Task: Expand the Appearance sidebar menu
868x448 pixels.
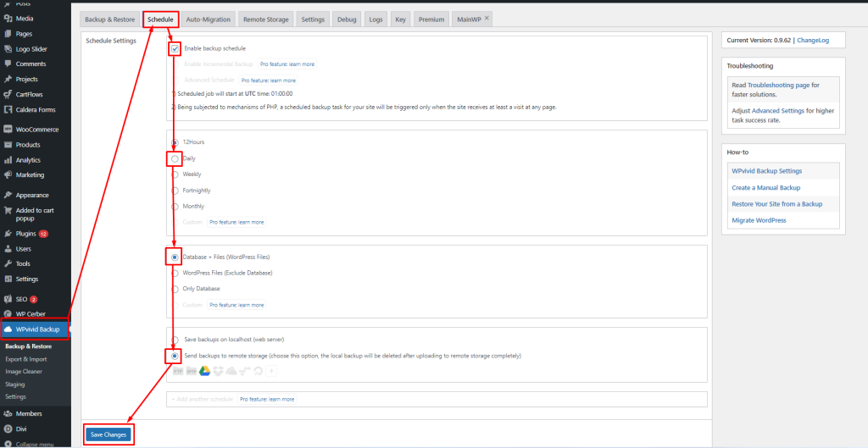Action: tap(32, 195)
